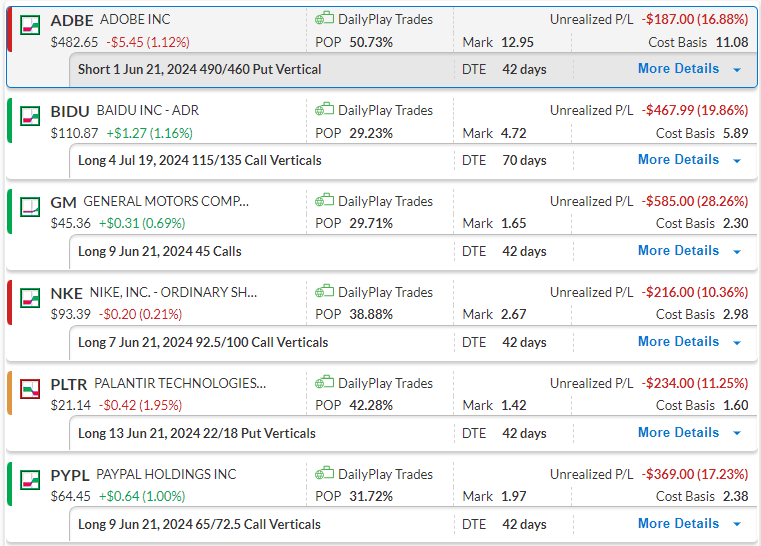
Task: Click NKE unrealized P/L -$216.00 (10.36%)
Action: [695, 293]
